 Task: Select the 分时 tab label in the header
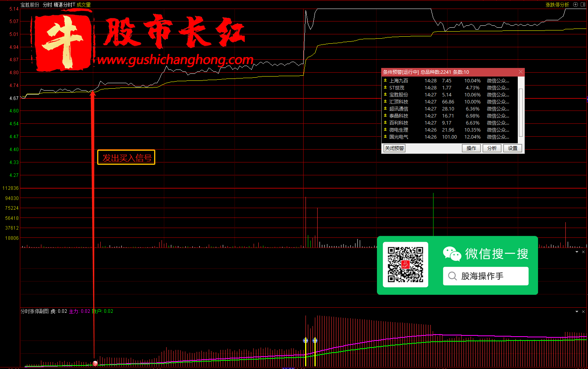click(47, 5)
